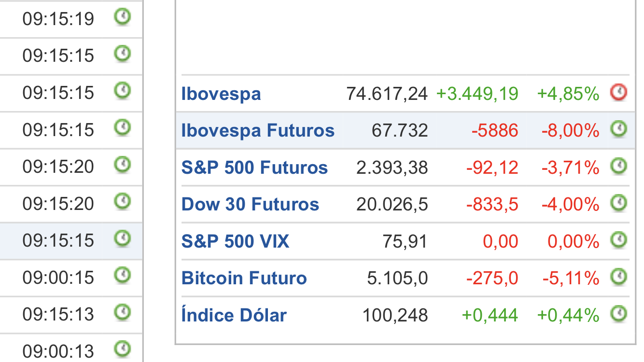Click the clock icon beside S&P 500 Futuros

click(618, 166)
